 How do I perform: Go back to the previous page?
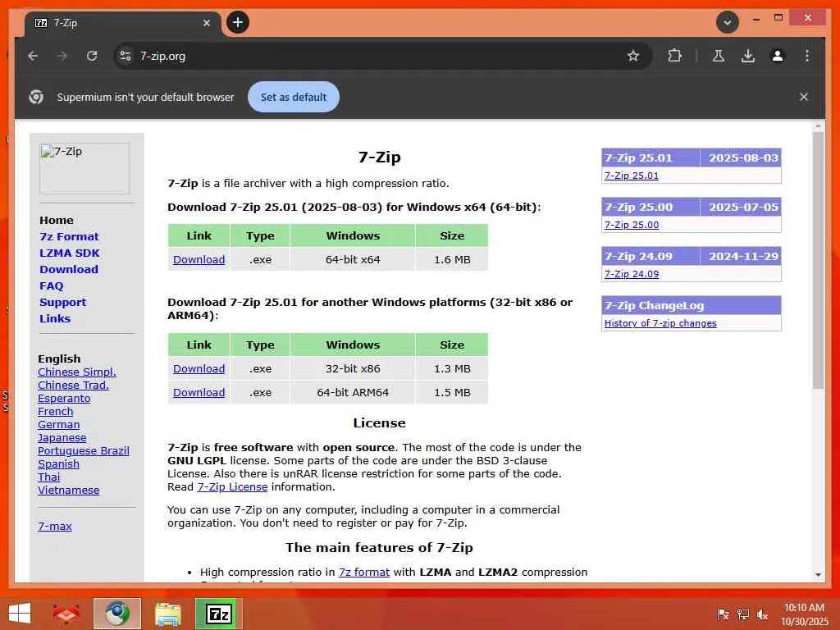33,56
